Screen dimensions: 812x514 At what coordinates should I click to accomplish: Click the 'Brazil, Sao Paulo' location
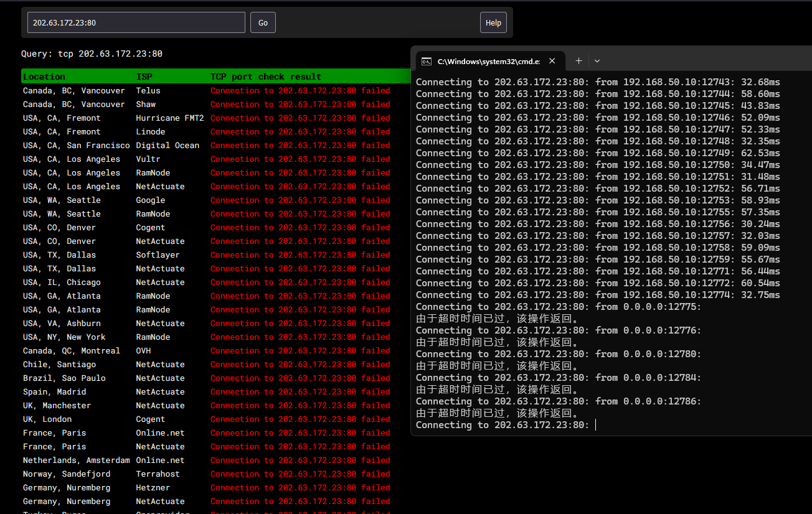pos(64,378)
